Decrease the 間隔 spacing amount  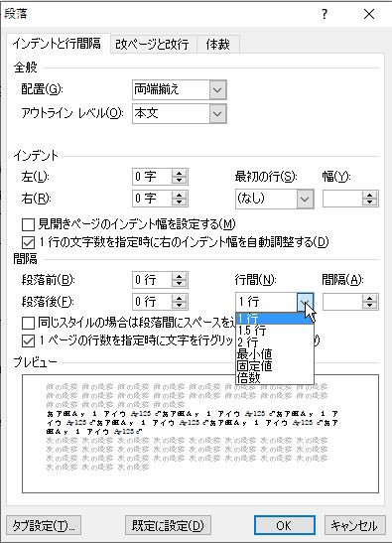tap(369, 306)
